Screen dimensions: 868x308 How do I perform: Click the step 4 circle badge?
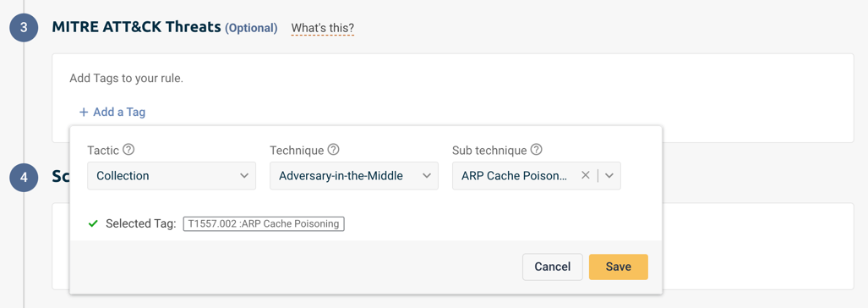pos(24,177)
